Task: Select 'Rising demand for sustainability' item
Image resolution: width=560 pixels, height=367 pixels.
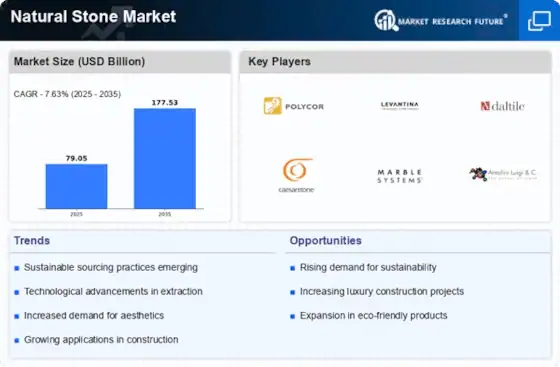Action: tap(368, 267)
